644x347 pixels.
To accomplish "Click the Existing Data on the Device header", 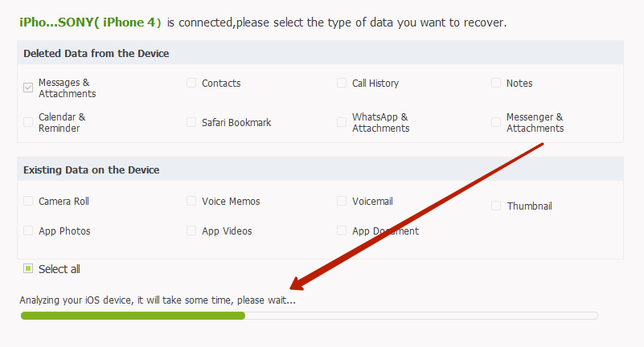I will pyautogui.click(x=91, y=169).
